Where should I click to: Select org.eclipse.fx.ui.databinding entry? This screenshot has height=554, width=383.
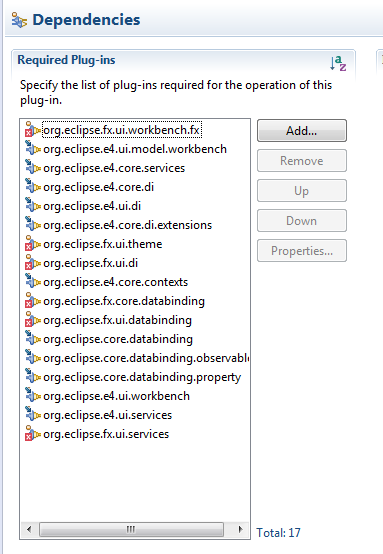point(118,320)
